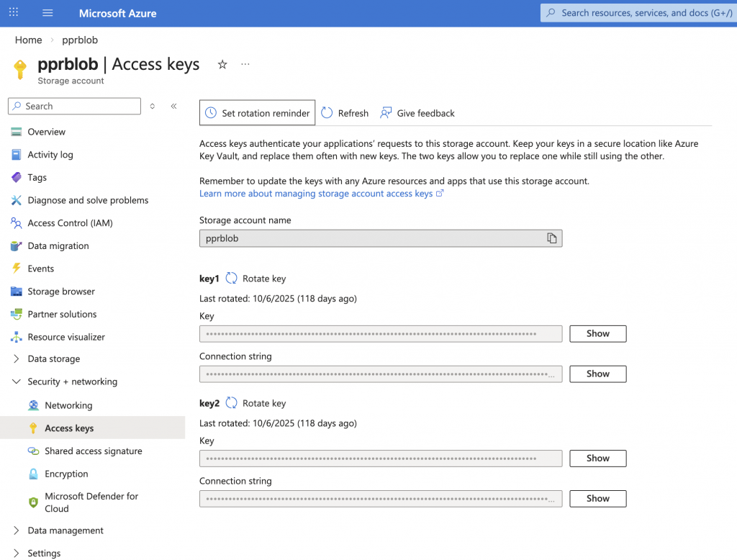
Task: Show the key1 Key value
Action: click(x=597, y=334)
